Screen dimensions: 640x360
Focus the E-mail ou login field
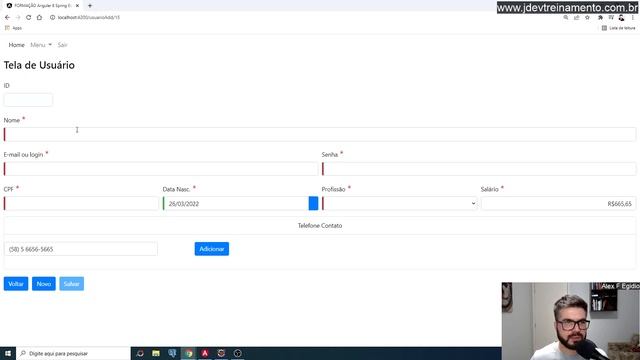(161, 169)
